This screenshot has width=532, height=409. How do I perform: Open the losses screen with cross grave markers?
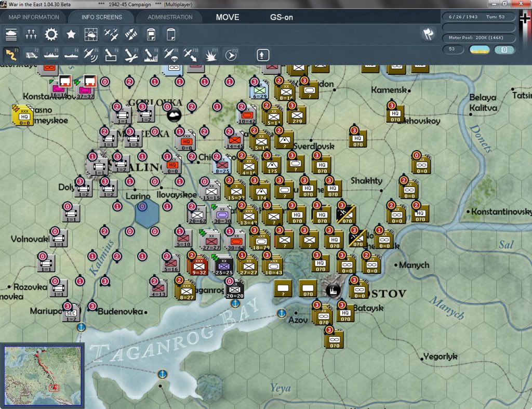31,34
